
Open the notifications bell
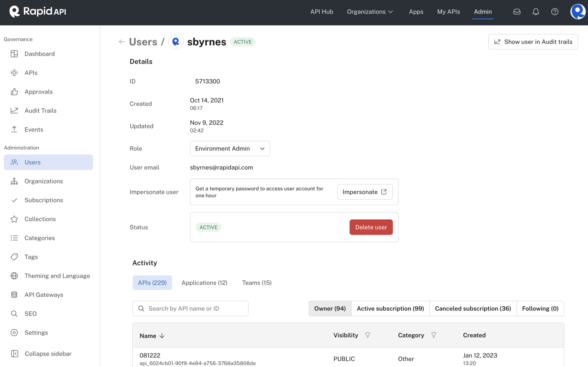click(536, 12)
